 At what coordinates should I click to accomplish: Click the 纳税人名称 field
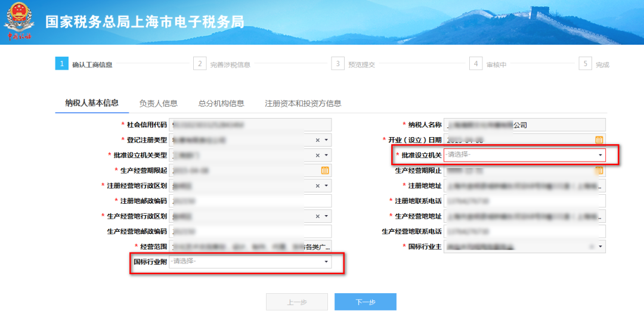coord(525,125)
